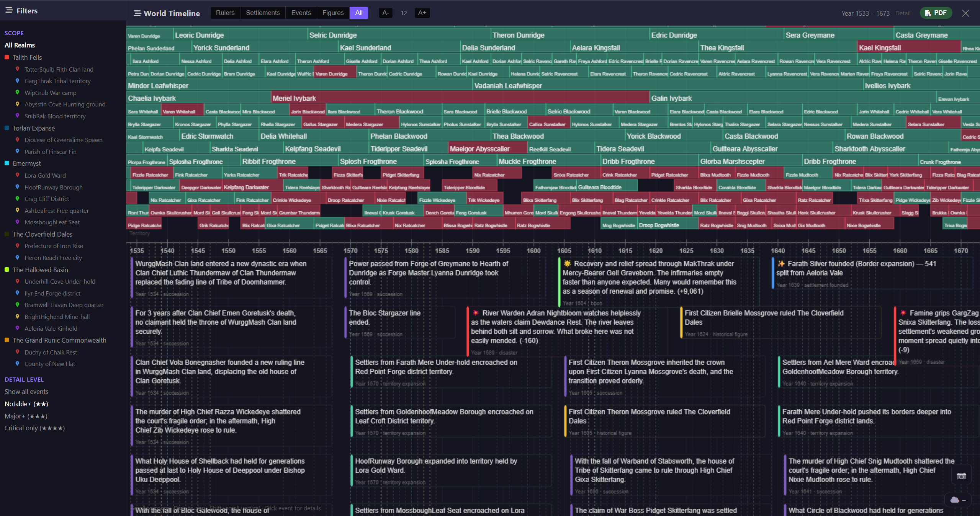Click Bramwell Haven Deep quarter pin icon
Viewport: 980px width, 516px height.
pos(17,305)
